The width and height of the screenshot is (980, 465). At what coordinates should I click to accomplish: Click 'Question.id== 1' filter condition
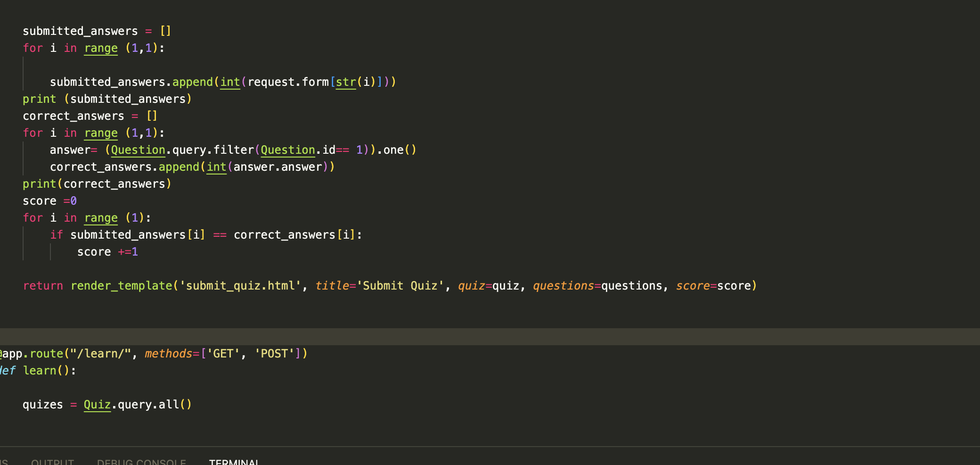coord(311,150)
